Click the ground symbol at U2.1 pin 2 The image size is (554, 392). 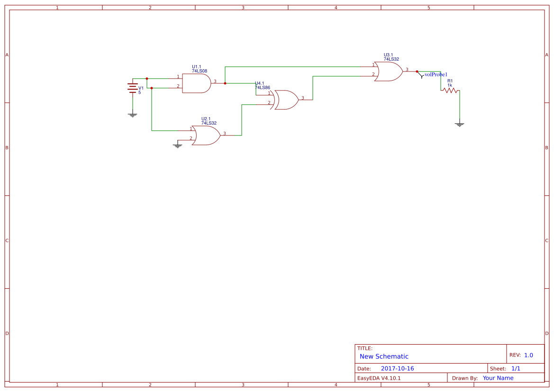(x=177, y=146)
